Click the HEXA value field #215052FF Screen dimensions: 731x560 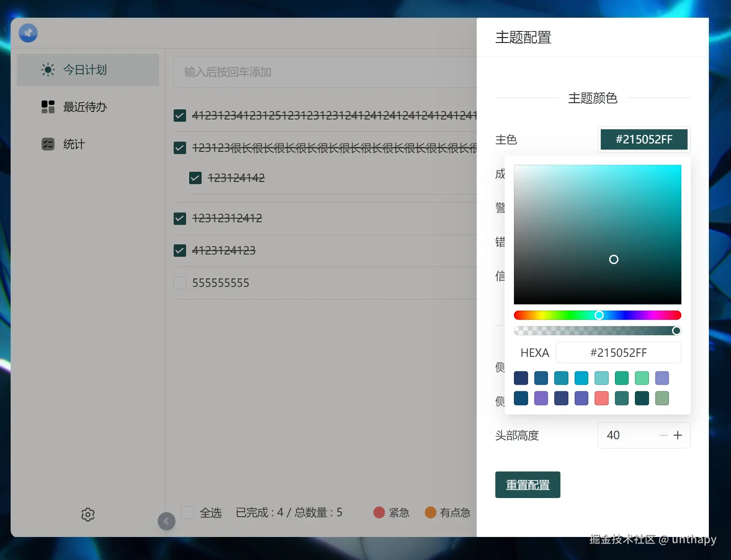pyautogui.click(x=618, y=353)
